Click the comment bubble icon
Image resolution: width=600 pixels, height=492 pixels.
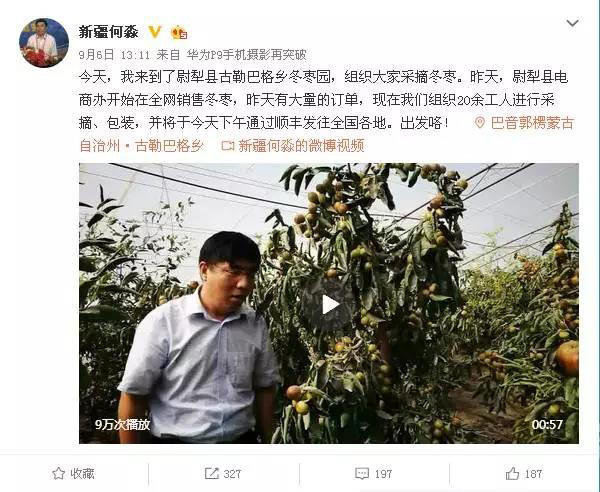click(x=362, y=474)
